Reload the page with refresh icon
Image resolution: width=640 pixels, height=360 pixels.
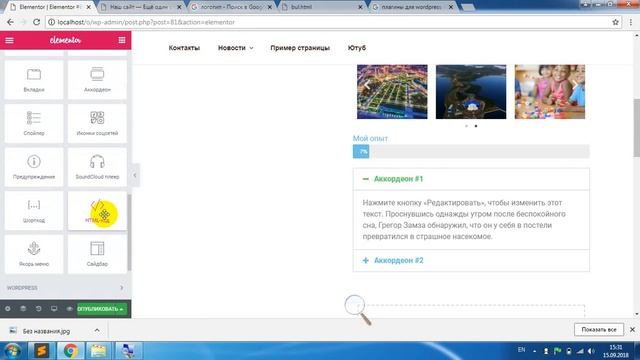coord(36,22)
